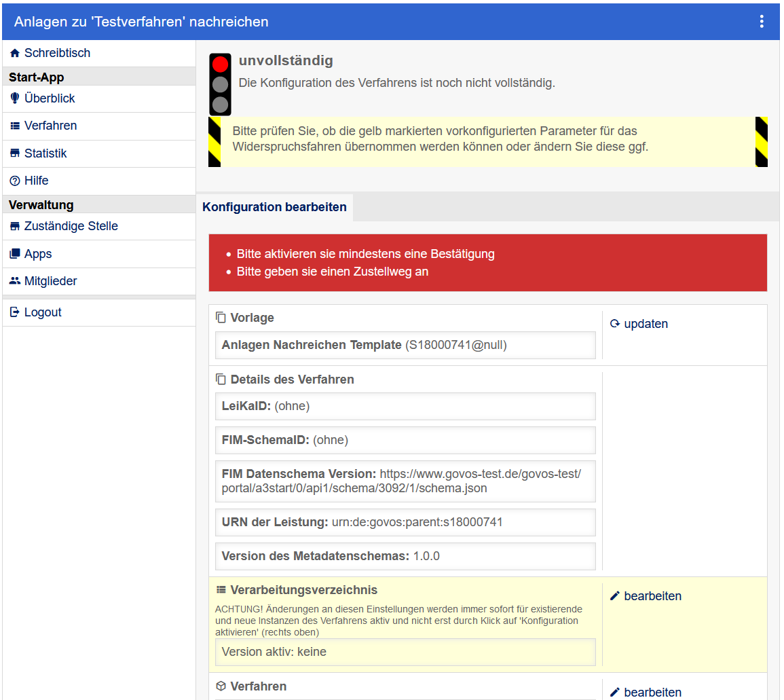
Task: Click the Version aktiv: keine field
Action: 405,652
